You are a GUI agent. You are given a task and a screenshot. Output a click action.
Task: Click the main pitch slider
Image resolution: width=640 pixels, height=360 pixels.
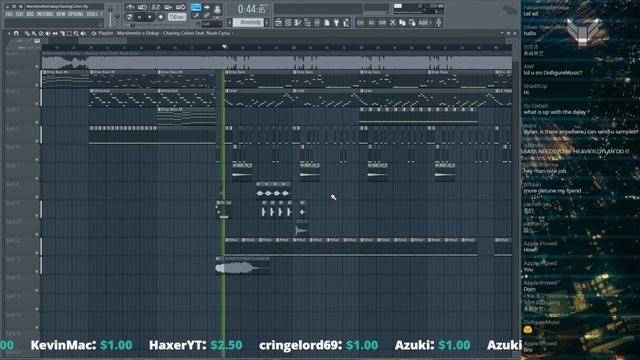coord(118,16)
